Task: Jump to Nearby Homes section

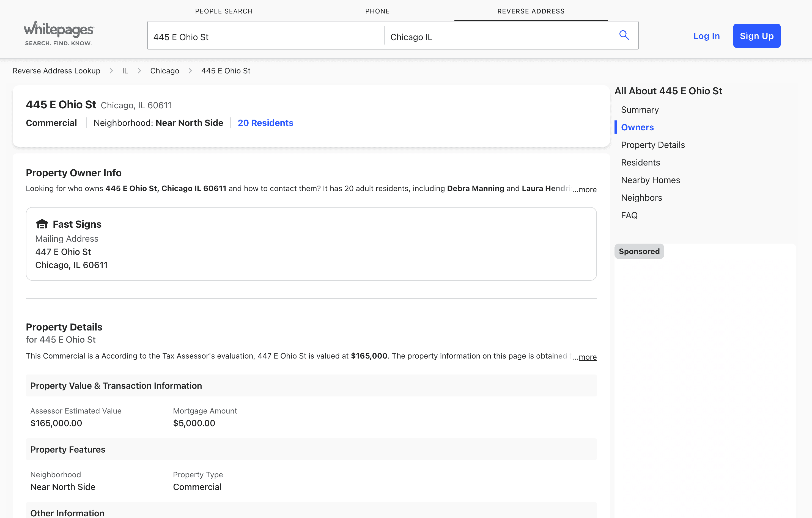Action: pyautogui.click(x=650, y=180)
